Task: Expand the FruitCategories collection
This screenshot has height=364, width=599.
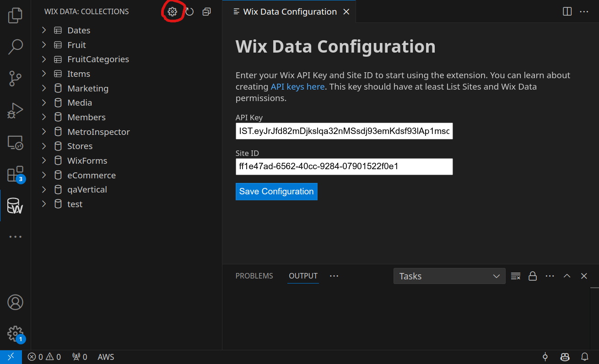Action: pyautogui.click(x=44, y=59)
